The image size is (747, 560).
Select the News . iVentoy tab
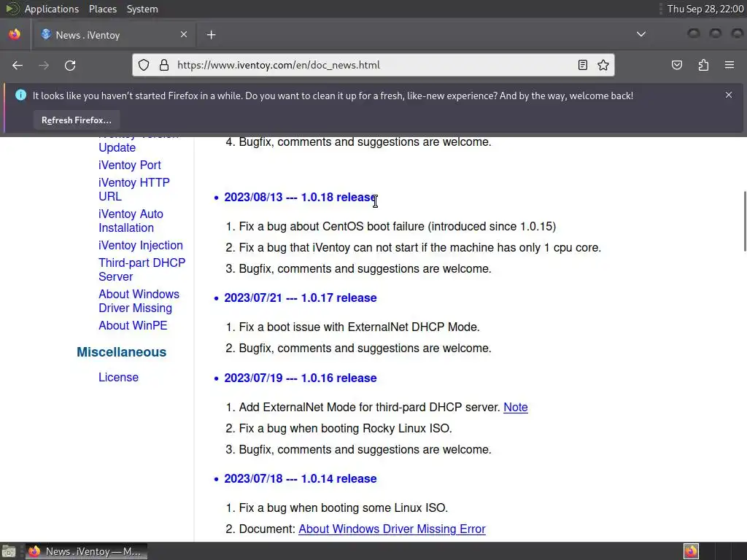(x=113, y=35)
